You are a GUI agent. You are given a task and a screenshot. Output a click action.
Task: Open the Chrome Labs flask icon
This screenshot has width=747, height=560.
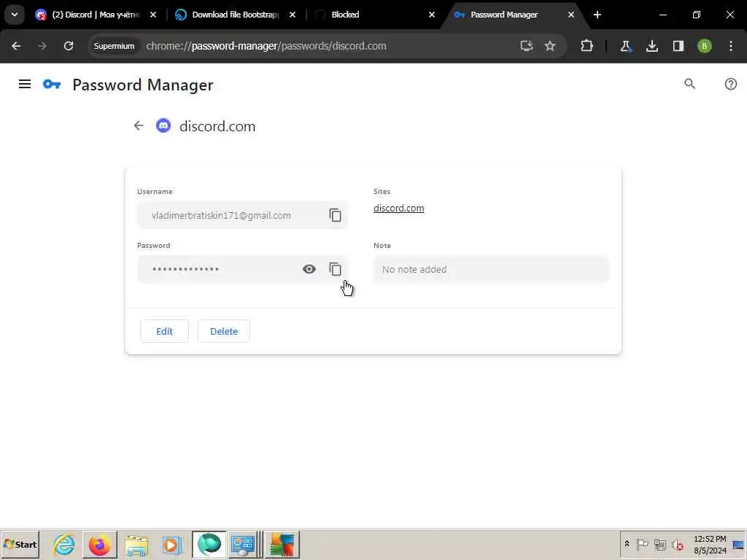(625, 46)
